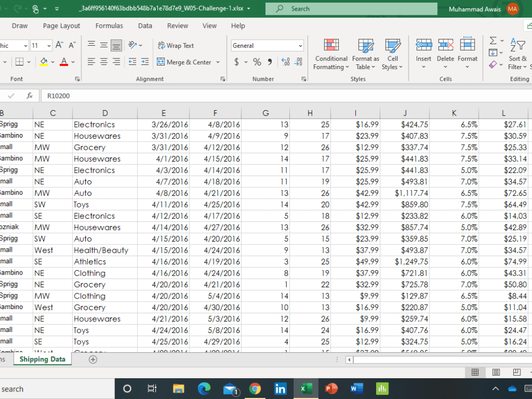This screenshot has height=399, width=532.
Task: Open the borders button
Action: [x=19, y=62]
